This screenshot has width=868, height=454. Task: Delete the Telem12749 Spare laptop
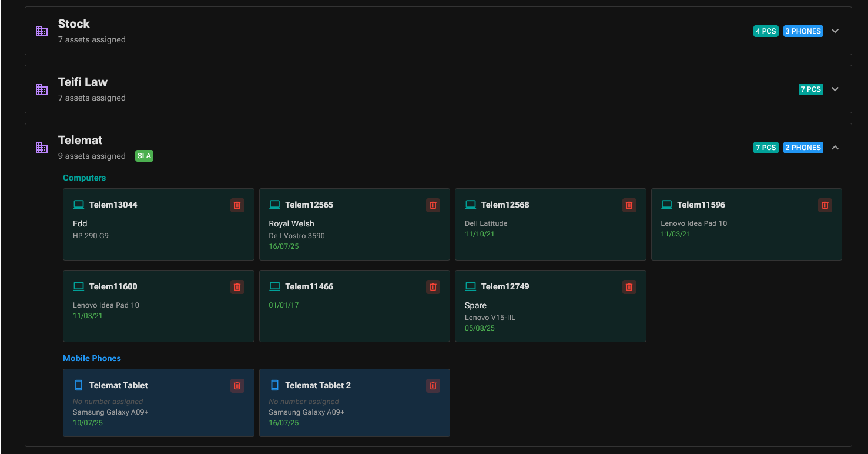[x=629, y=287]
